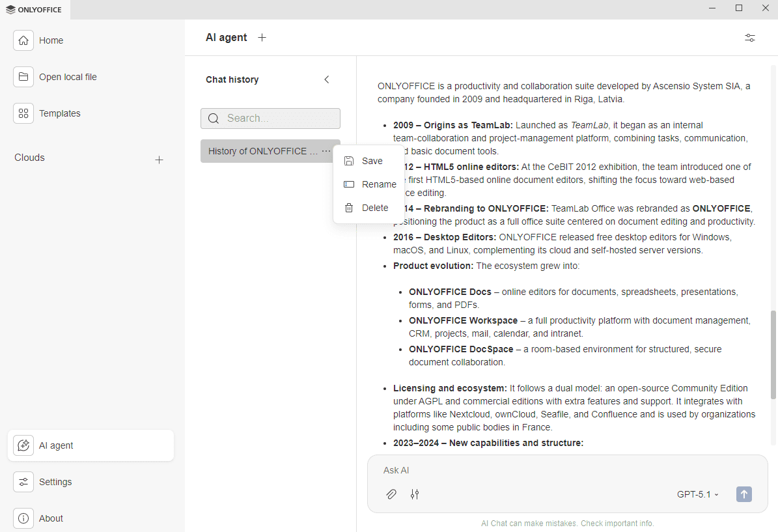Screen dimensions: 778x532
Task: Choose Rename in the context menu
Action: point(378,184)
